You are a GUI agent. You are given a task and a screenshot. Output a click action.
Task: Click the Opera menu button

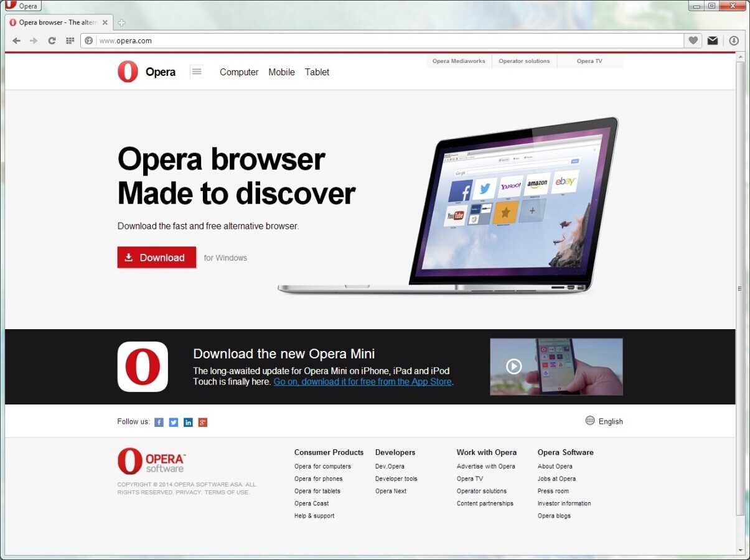[22, 6]
